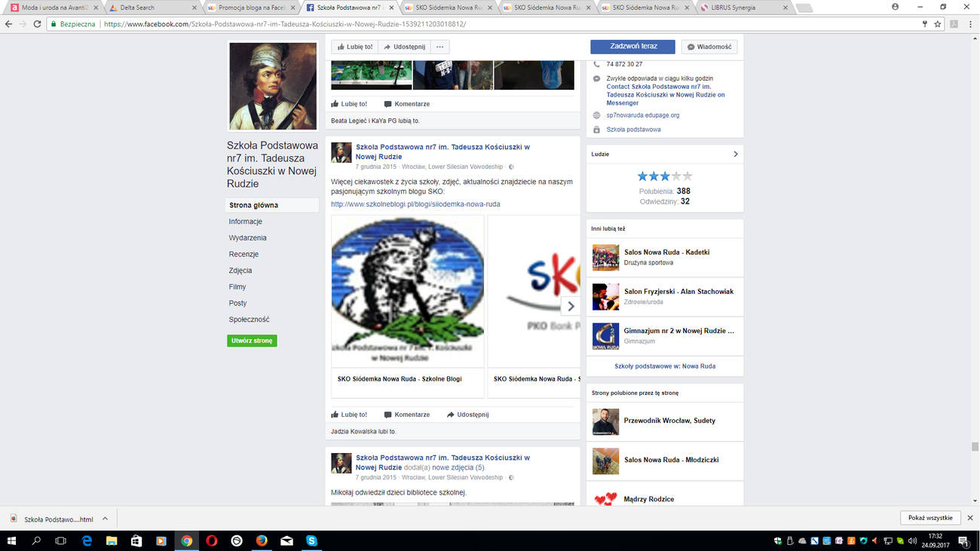Open Filmy in the page sidebar
This screenshot has width=980, height=551.
(x=237, y=287)
